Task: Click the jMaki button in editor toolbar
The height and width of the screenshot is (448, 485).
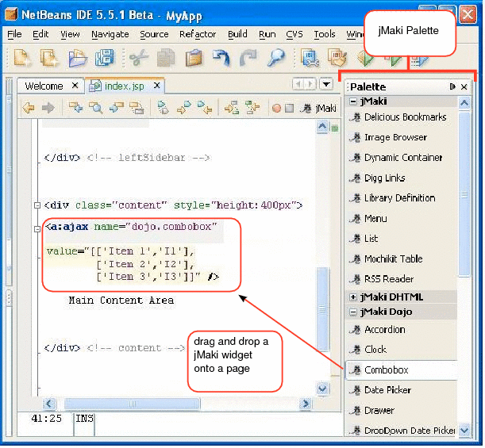Action: pyautogui.click(x=318, y=109)
